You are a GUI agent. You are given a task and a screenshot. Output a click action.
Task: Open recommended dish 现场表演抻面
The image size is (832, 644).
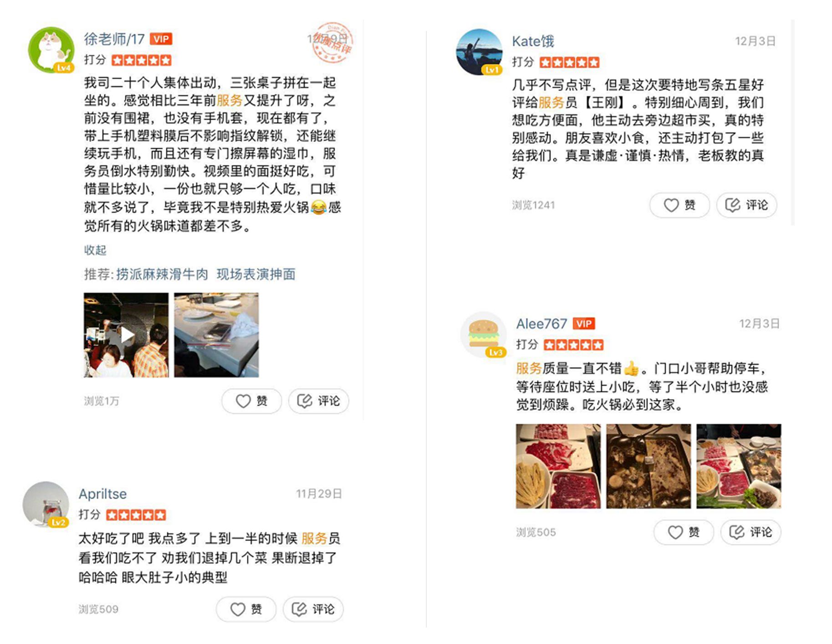point(256,274)
